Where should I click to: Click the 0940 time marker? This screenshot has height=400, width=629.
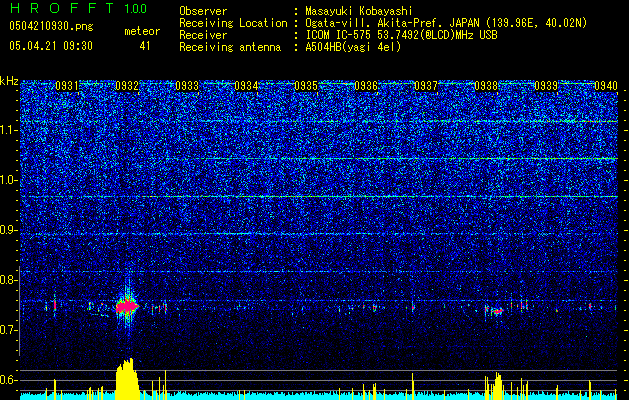click(x=606, y=86)
